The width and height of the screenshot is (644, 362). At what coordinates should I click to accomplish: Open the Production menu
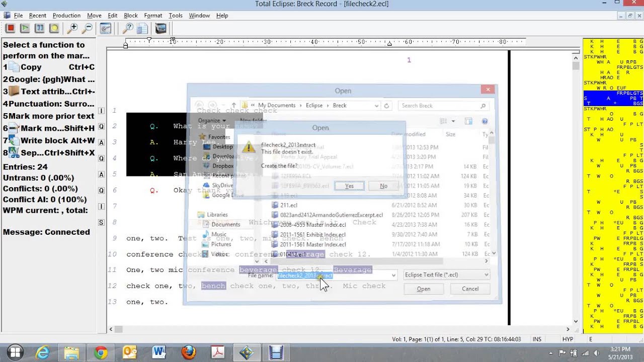point(66,16)
